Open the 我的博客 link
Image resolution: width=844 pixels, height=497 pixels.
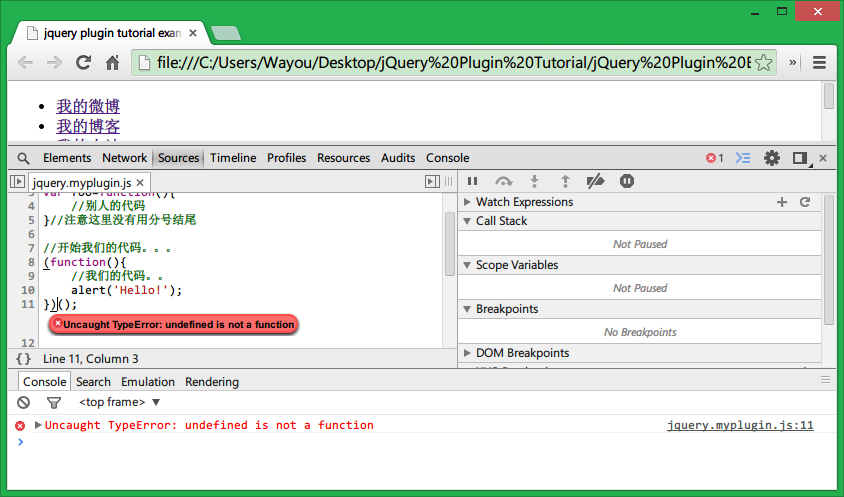88,127
